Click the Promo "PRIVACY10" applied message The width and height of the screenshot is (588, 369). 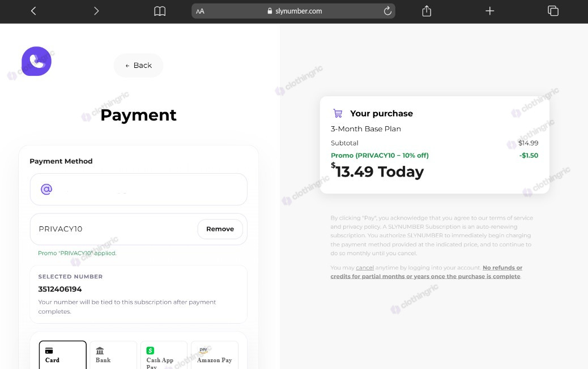click(77, 253)
